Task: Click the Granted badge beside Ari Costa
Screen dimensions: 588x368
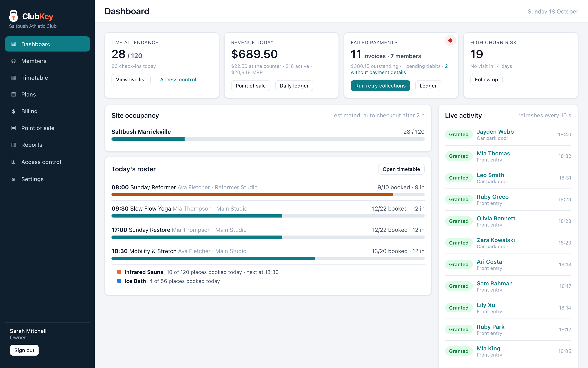Action: tap(459, 265)
